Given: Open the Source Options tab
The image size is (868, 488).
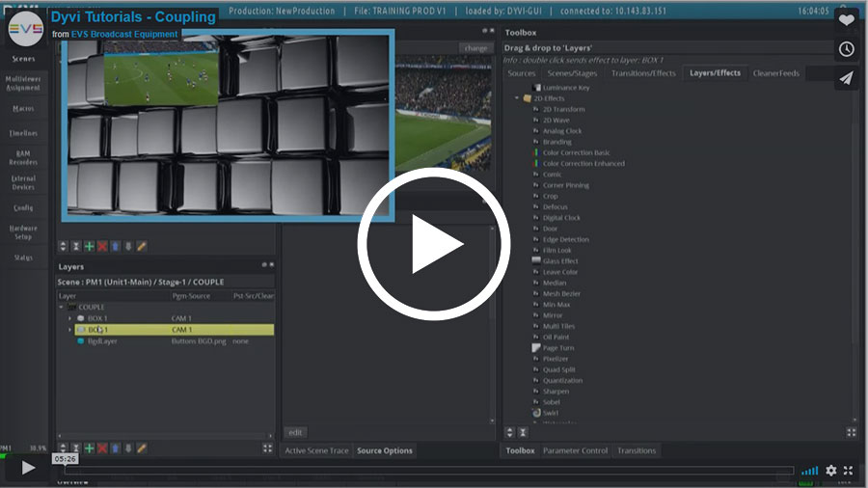Looking at the screenshot, I should click(x=384, y=450).
